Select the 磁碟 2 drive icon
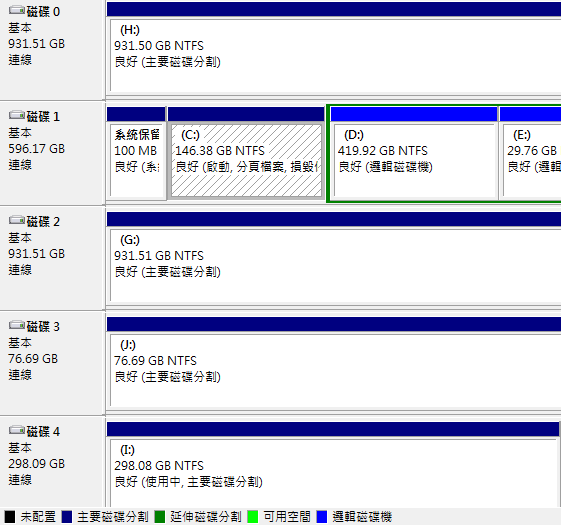Viewport: 561px width, 525px height. coord(17,220)
